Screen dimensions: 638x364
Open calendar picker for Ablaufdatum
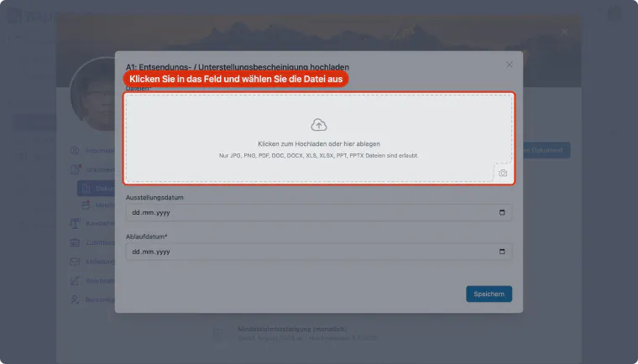coord(502,252)
